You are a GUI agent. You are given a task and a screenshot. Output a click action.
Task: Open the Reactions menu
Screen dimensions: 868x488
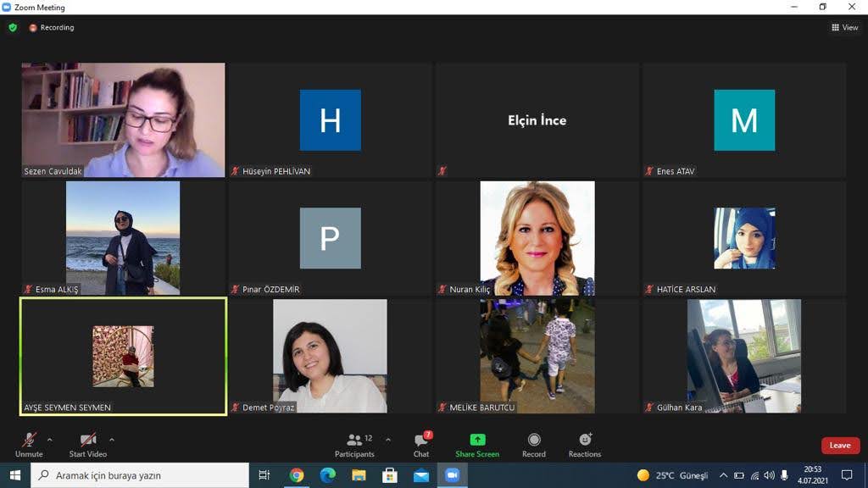click(585, 445)
